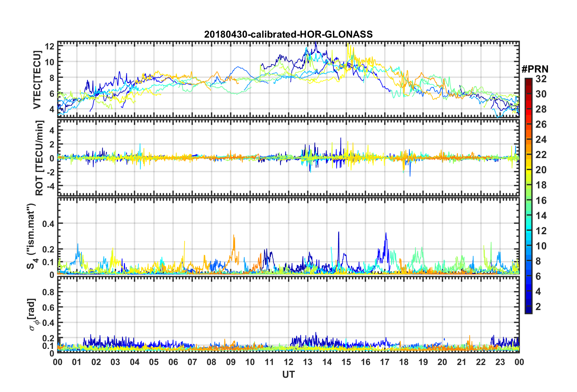The height and width of the screenshot is (392, 577).
Task: Click the VTEC[TECU] y-axis label
Action: pos(37,80)
